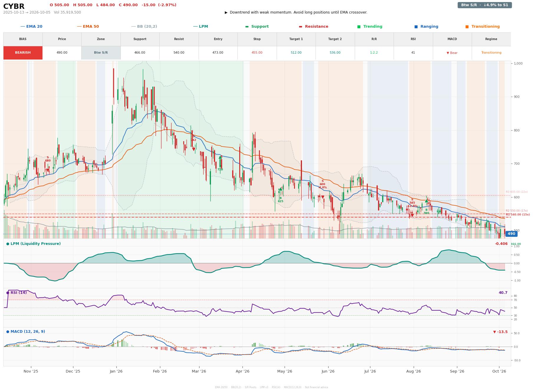Click the MACD (12, 26, 9) panel title
This screenshot has width=533, height=392.
click(x=25, y=332)
